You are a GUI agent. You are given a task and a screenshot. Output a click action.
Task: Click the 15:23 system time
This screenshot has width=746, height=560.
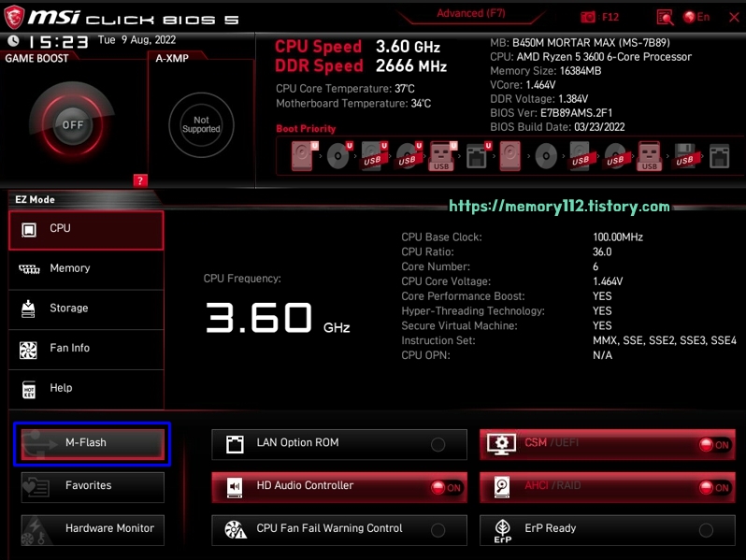pyautogui.click(x=58, y=42)
